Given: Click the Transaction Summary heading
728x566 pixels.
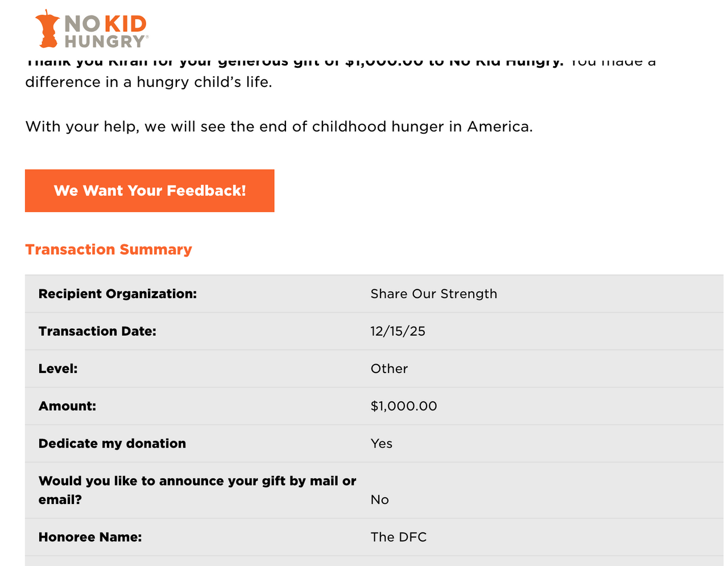Looking at the screenshot, I should click(109, 250).
